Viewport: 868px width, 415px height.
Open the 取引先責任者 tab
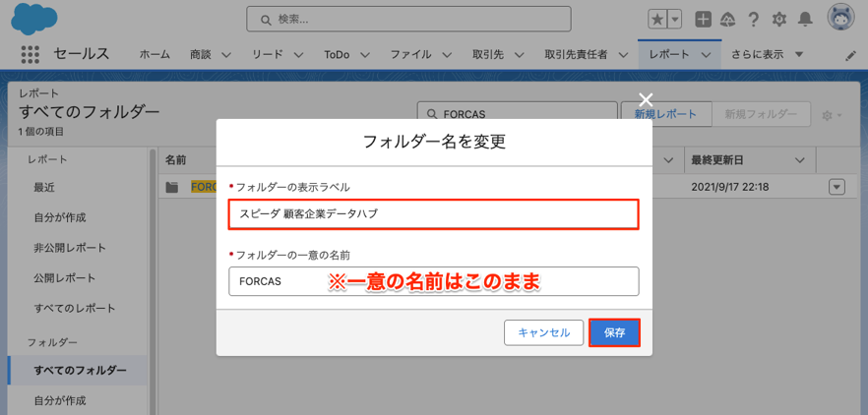coord(577,54)
